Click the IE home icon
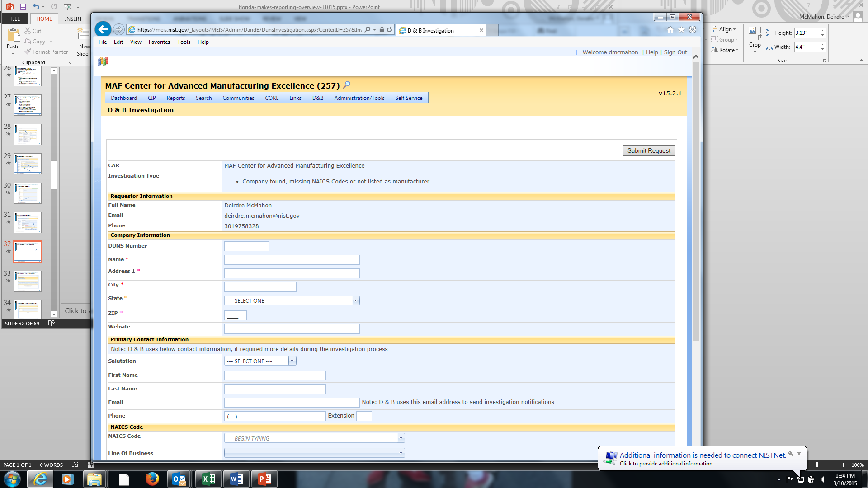868x488 pixels. coord(670,30)
